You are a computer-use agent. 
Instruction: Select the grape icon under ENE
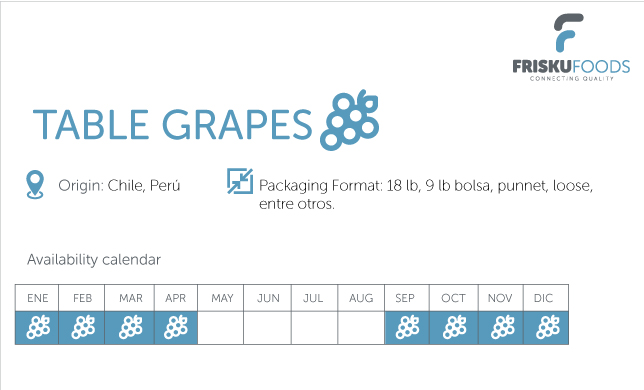[x=38, y=327]
